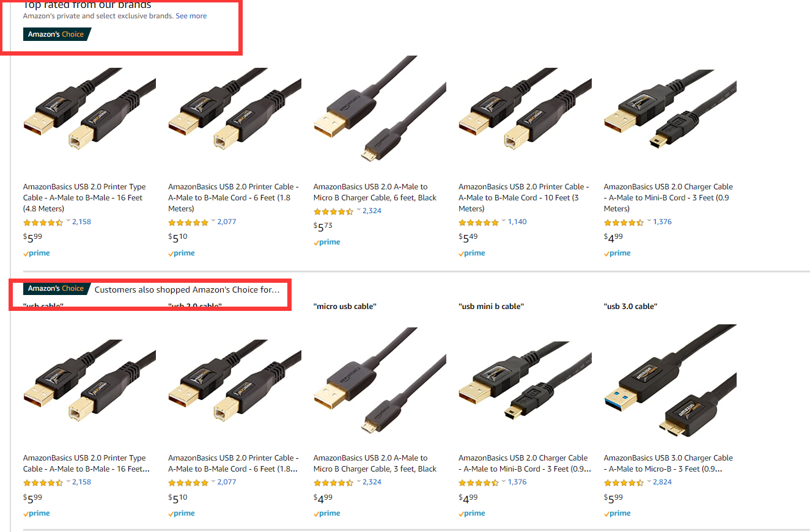Click star rating of 10 Feet Printer Cable
Image resolution: width=810 pixels, height=532 pixels.
click(479, 222)
